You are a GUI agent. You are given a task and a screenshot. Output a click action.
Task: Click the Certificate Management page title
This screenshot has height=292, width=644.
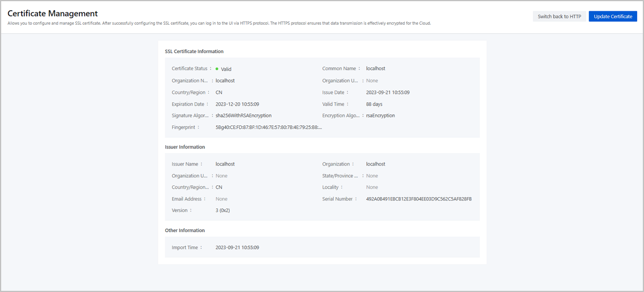(53, 13)
